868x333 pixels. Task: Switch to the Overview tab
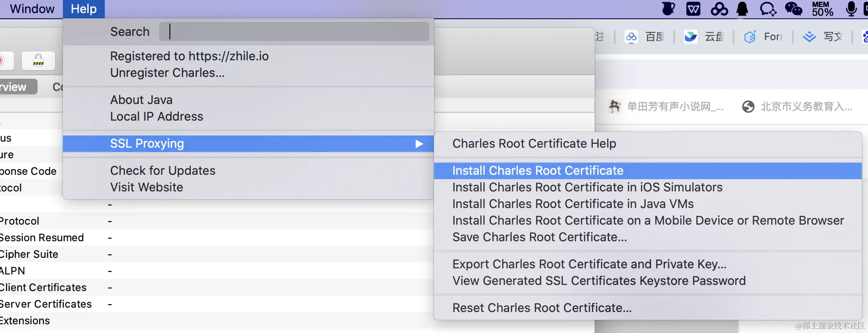pos(17,87)
